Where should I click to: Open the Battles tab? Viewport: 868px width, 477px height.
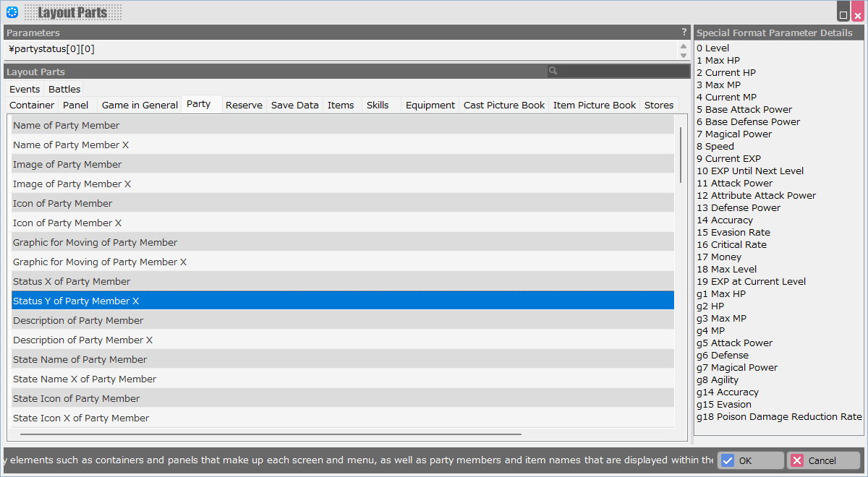[64, 89]
